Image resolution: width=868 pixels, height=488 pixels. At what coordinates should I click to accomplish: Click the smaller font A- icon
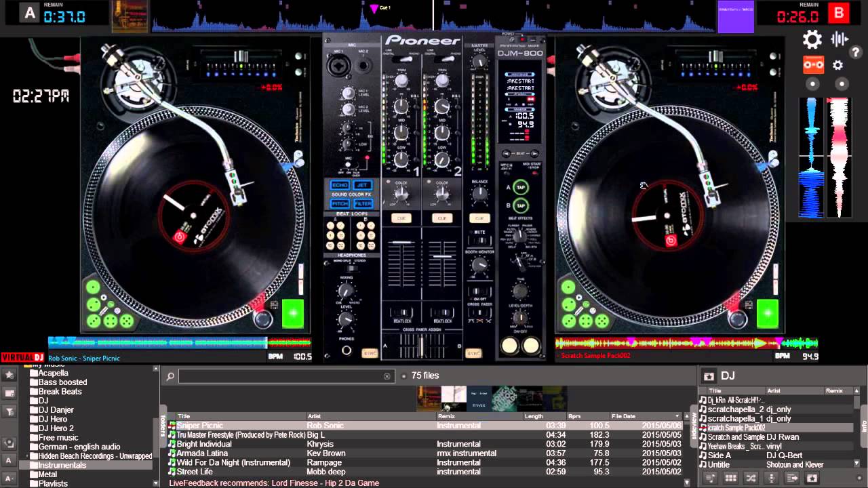[x=9, y=479]
